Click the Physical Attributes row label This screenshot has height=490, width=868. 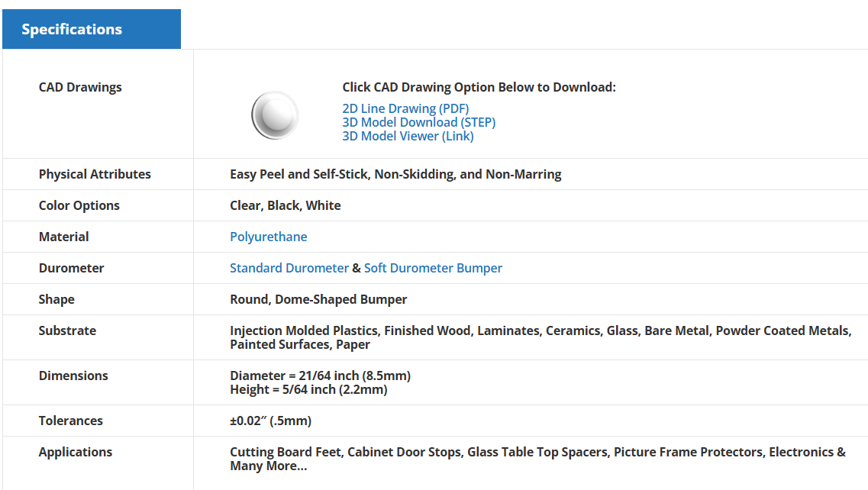[95, 175]
